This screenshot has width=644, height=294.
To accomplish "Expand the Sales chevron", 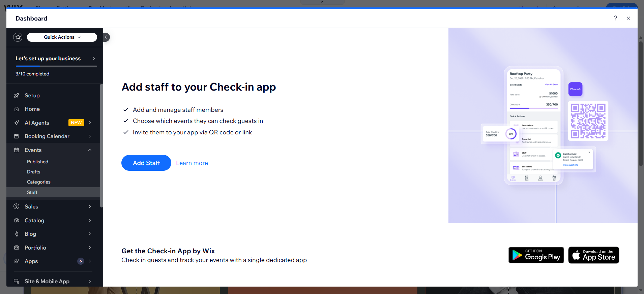I will 90,206.
